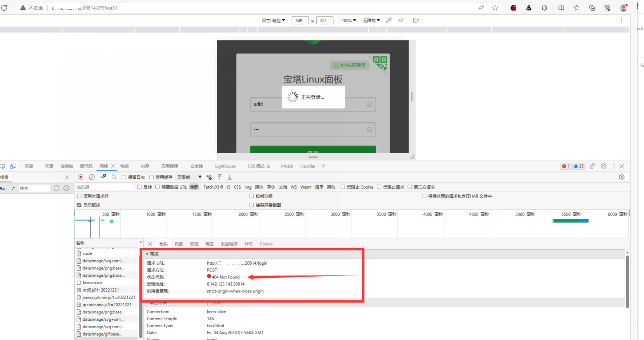Click the read aloud icon in address bar
Screen dimensions: 644x340
(481, 8)
